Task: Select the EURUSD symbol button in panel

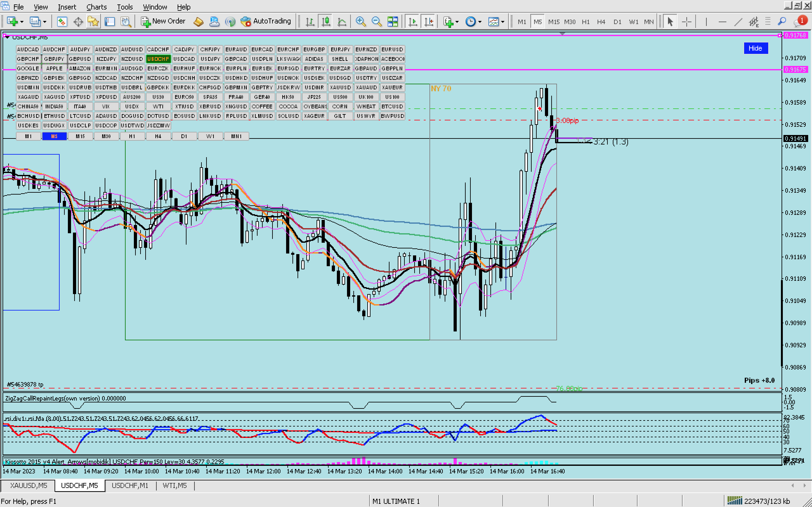Action: coord(392,49)
